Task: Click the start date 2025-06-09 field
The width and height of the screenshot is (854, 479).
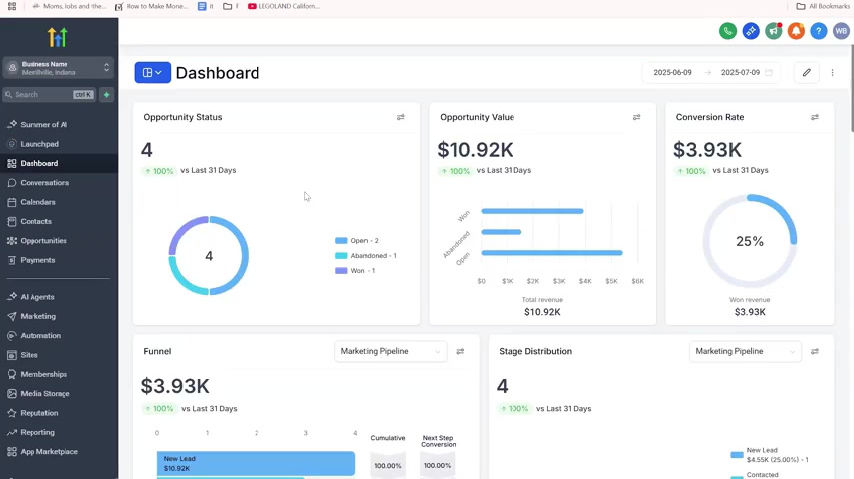Action: click(x=672, y=72)
